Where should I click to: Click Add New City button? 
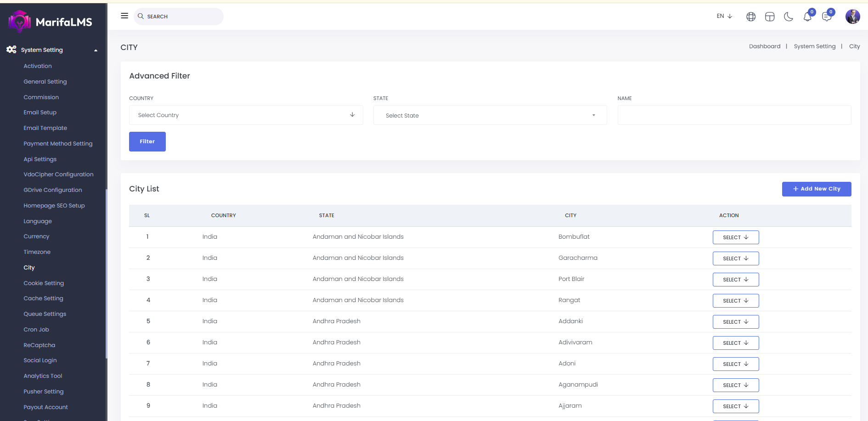pos(816,189)
